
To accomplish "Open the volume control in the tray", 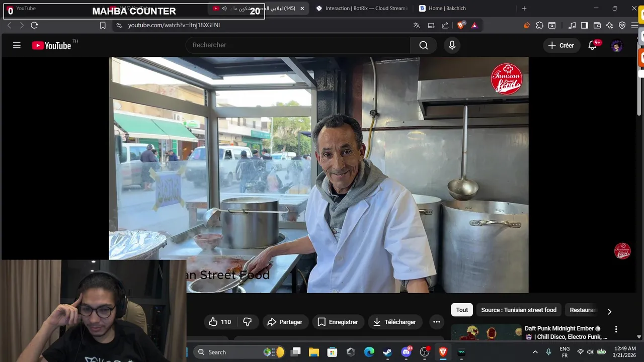I will [x=590, y=352].
